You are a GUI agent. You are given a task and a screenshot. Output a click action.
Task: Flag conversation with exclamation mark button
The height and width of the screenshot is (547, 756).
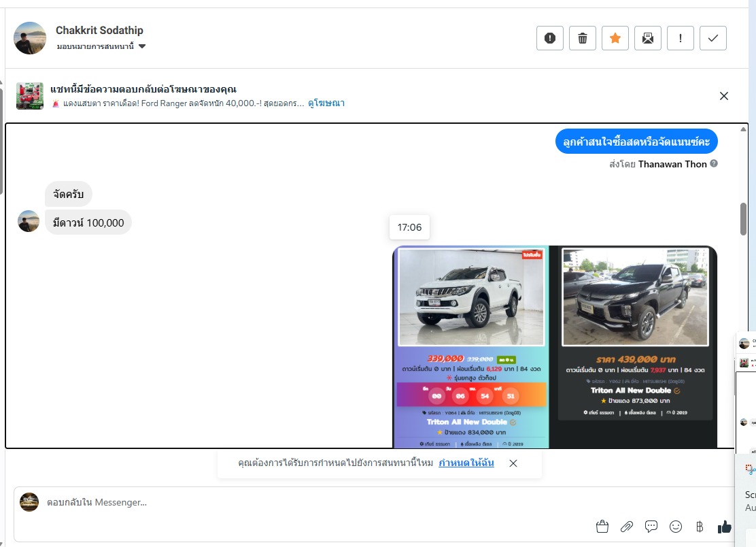[x=681, y=38]
